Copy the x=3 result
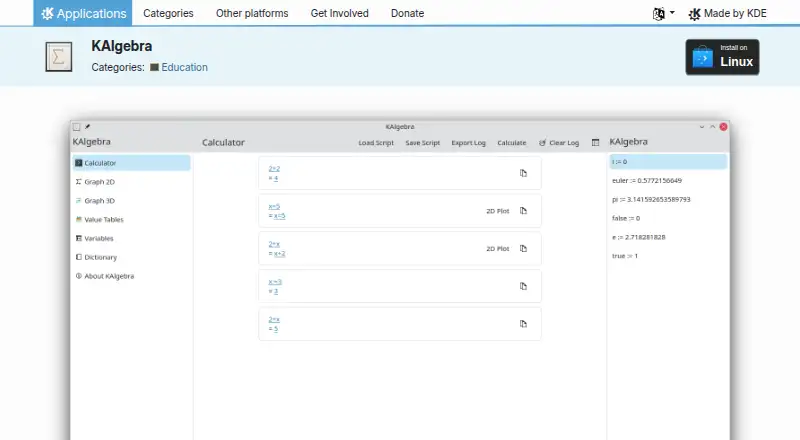This screenshot has height=440, width=800. 523,286
